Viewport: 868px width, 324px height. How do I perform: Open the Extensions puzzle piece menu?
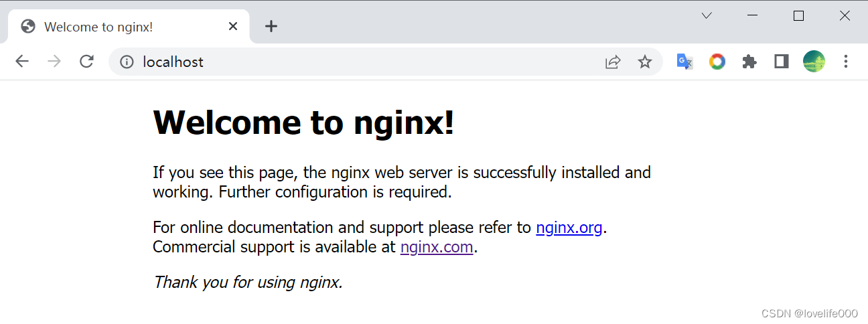749,62
